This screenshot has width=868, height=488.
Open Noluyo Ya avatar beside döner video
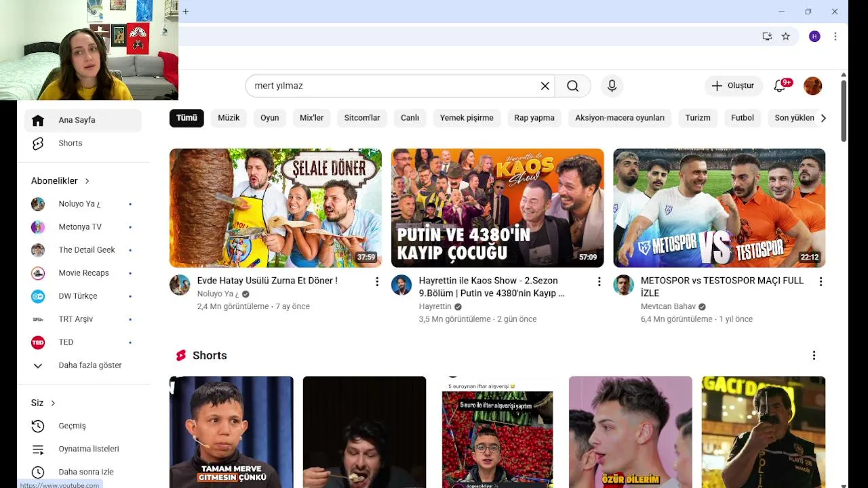[x=180, y=285]
